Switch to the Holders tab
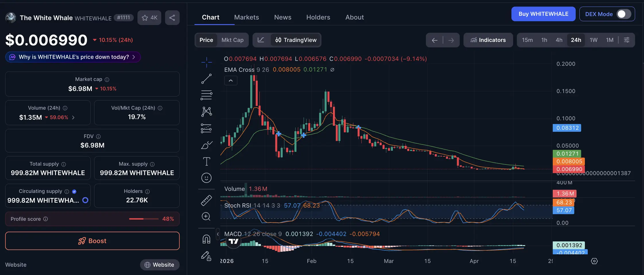 (318, 17)
